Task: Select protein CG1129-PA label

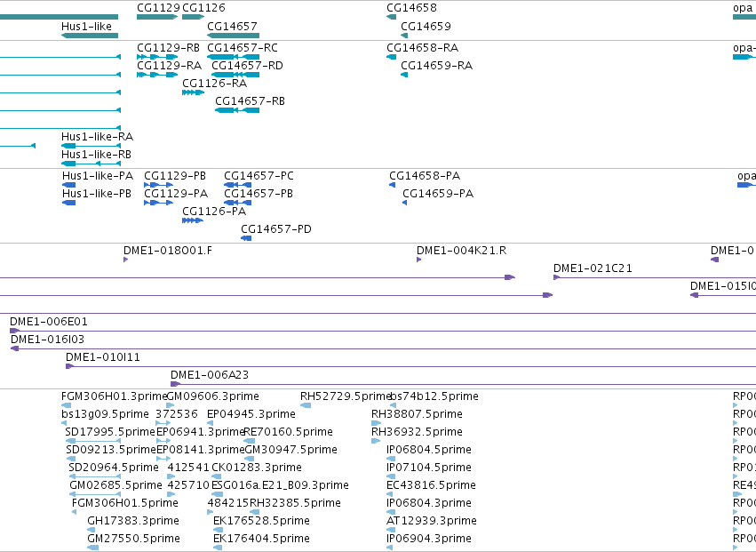Action: point(176,194)
